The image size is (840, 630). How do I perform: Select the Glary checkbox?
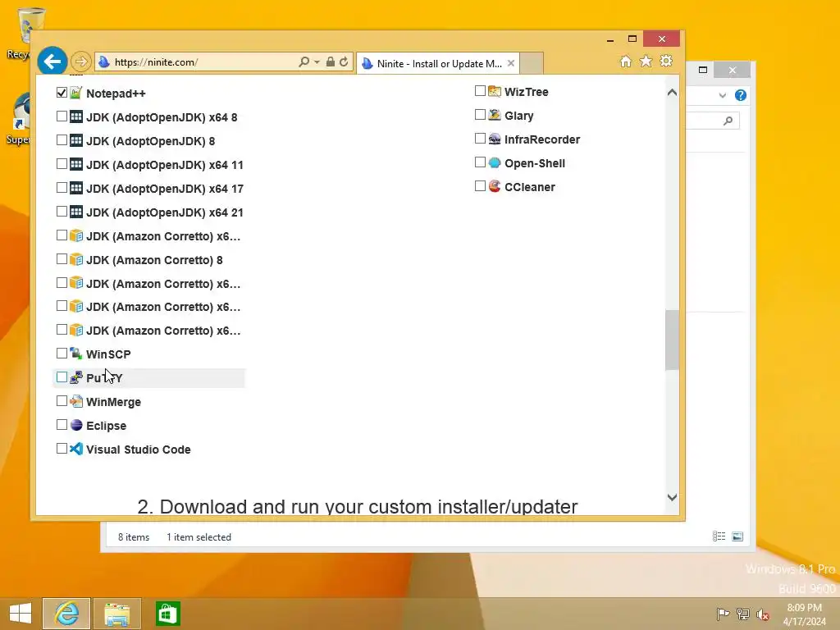(480, 115)
